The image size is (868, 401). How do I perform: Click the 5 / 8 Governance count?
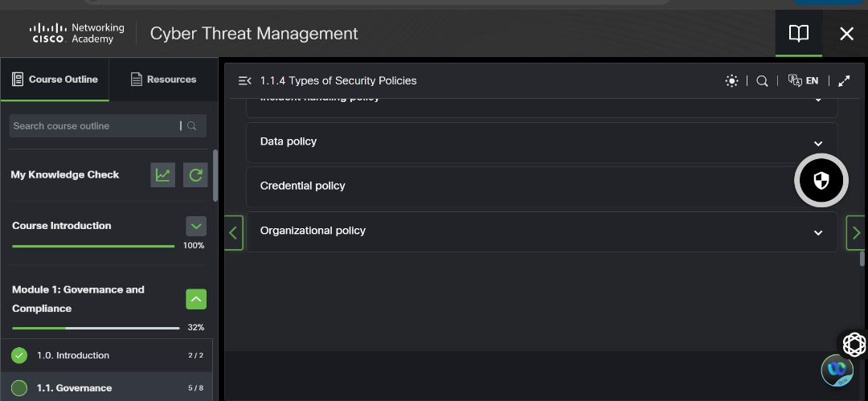click(195, 387)
